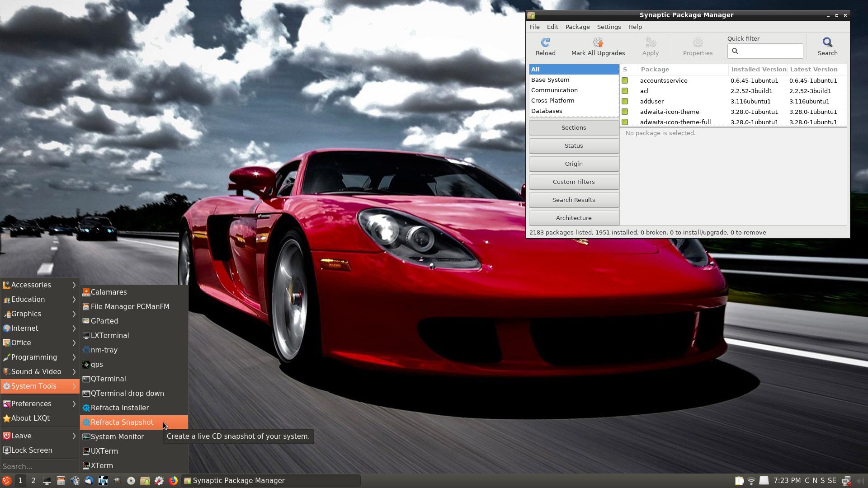
Task: Click the disconnected network computers tray icon
Action: pyautogui.click(x=846, y=481)
